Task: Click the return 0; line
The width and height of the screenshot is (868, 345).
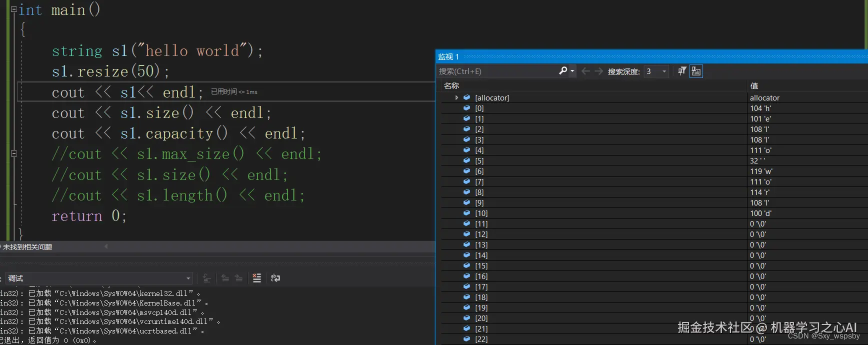Action: click(x=89, y=216)
